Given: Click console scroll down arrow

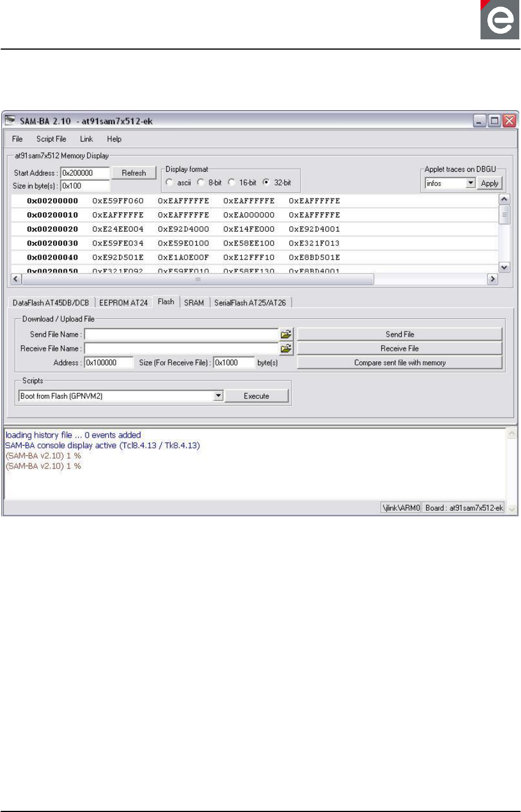Looking at the screenshot, I should tap(511, 509).
